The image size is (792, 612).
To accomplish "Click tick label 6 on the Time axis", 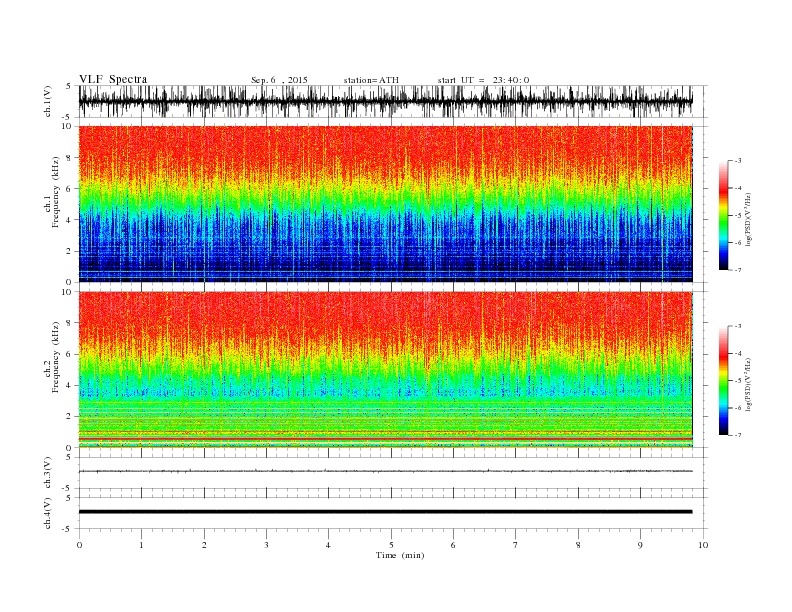I will pos(453,545).
